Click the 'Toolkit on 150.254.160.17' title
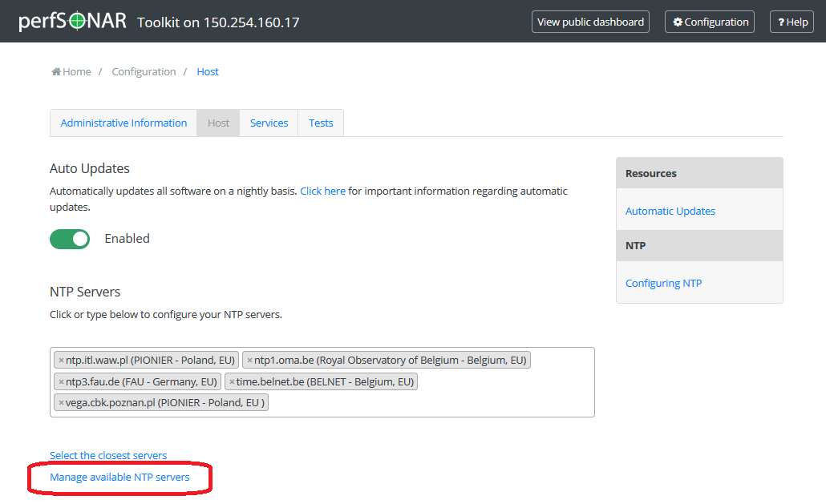This screenshot has width=826, height=504. point(218,22)
